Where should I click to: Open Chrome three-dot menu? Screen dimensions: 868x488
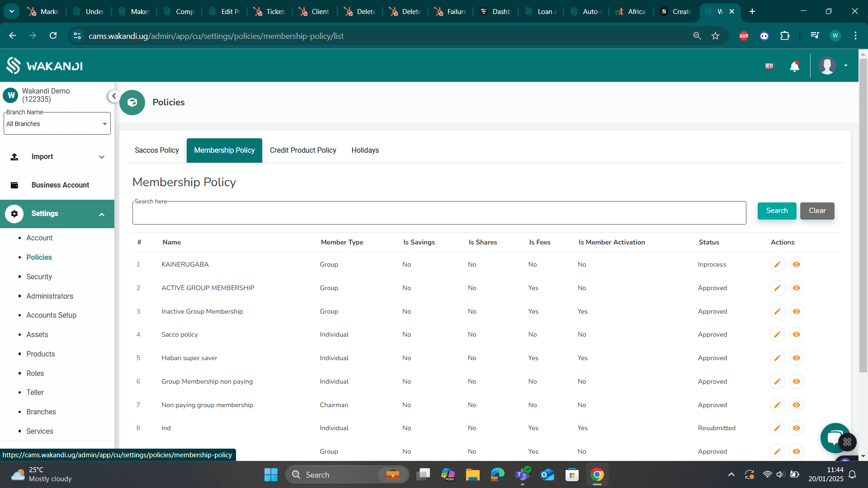coord(855,36)
